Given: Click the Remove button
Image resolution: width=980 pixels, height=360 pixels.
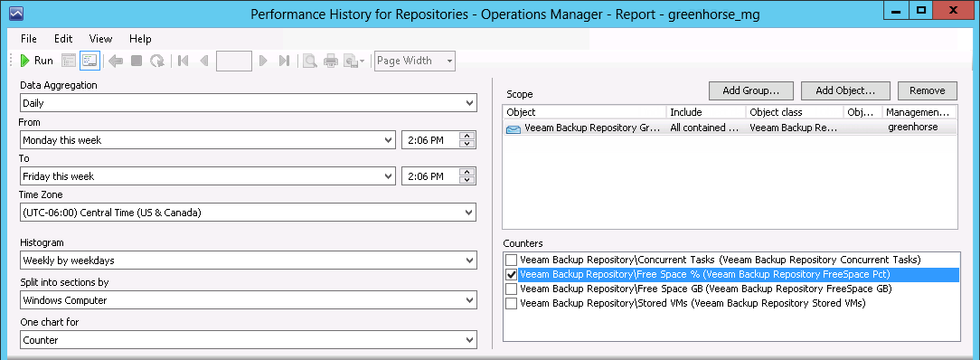Looking at the screenshot, I should (x=928, y=90).
